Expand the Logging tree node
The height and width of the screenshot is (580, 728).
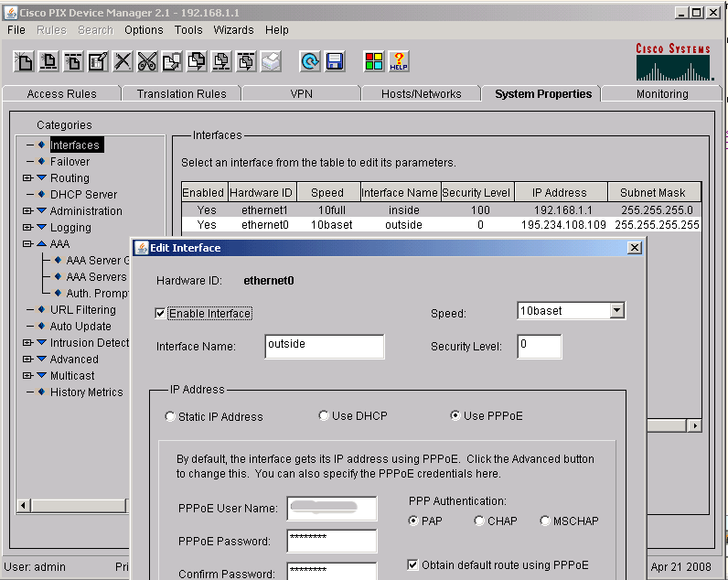pos(27,227)
